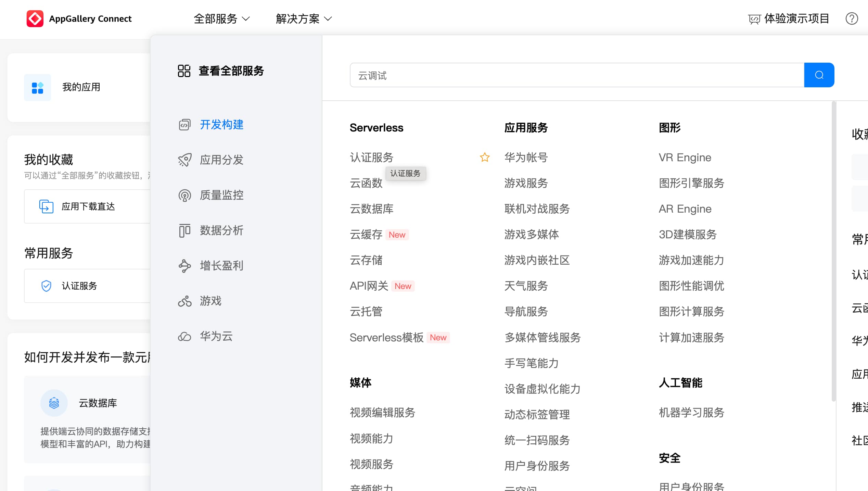The height and width of the screenshot is (491, 868).
Task: Open the 数据分析 category
Action: click(x=221, y=230)
